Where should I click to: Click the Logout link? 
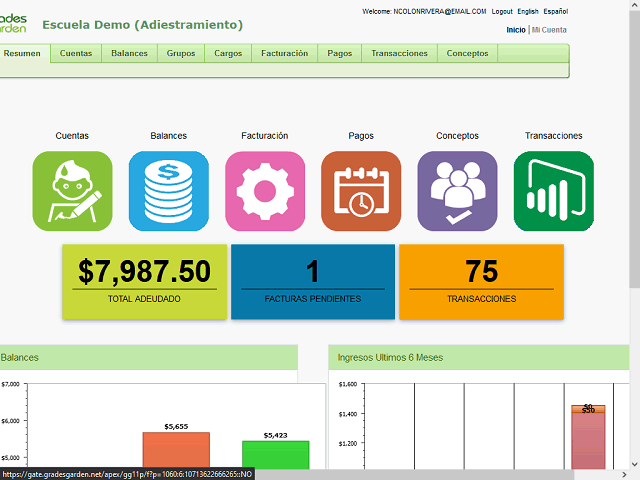click(502, 12)
